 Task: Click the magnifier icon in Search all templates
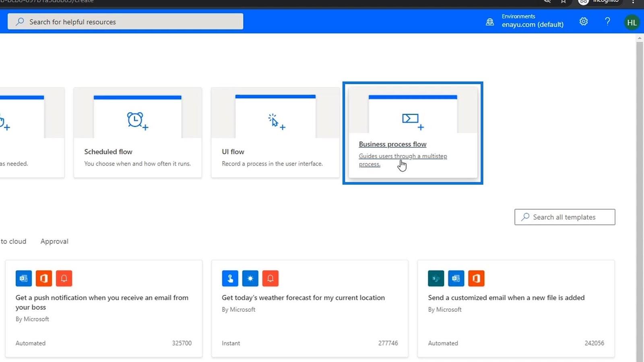(x=525, y=217)
